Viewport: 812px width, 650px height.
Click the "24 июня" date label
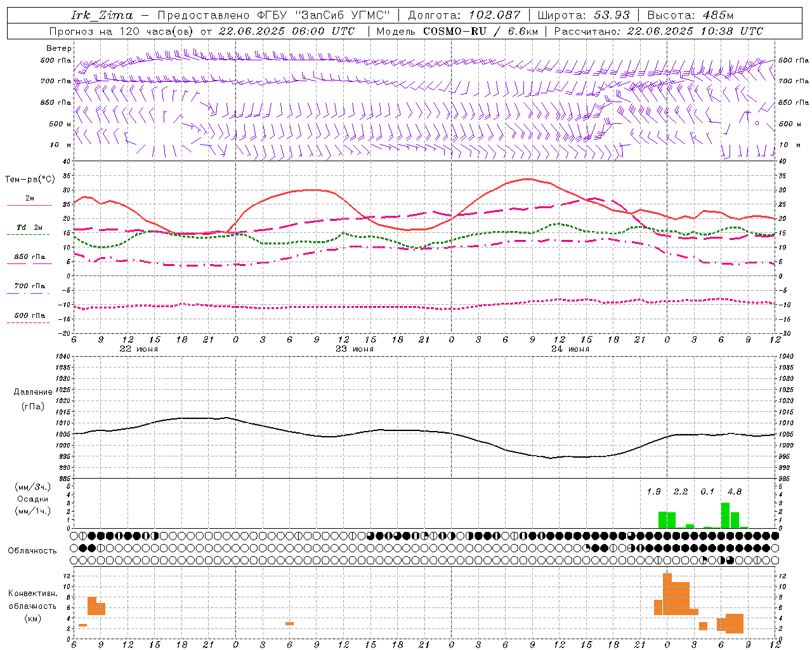pos(570,349)
